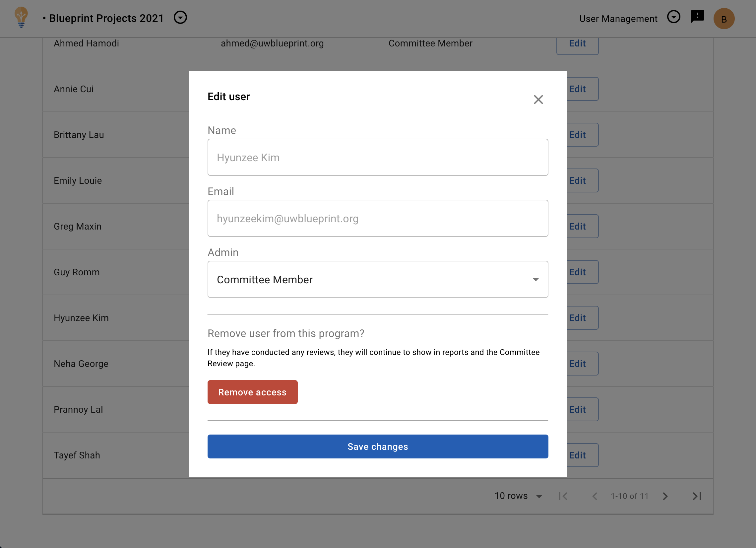Open the Committee Member role dropdown
Viewport: 756px width, 548px height.
[378, 280]
